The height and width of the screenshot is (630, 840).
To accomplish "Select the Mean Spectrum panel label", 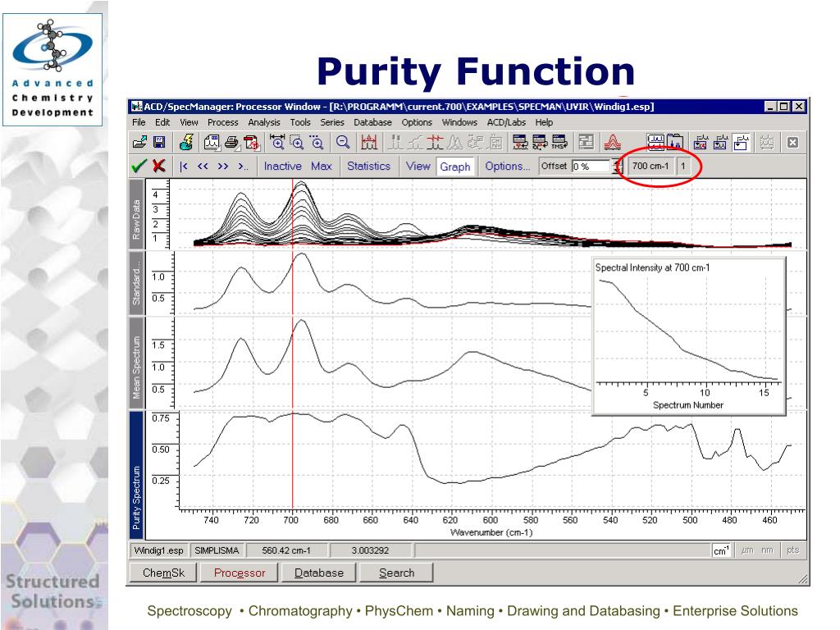I will [x=137, y=363].
